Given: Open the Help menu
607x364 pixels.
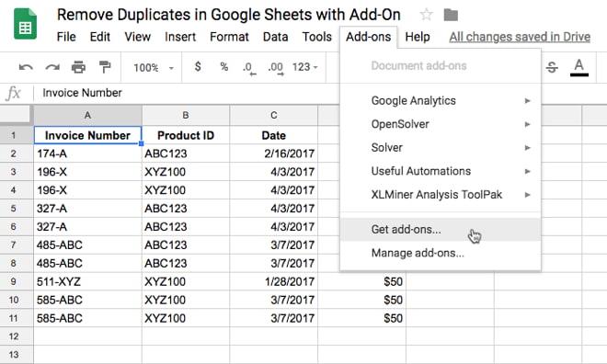Looking at the screenshot, I should [418, 37].
